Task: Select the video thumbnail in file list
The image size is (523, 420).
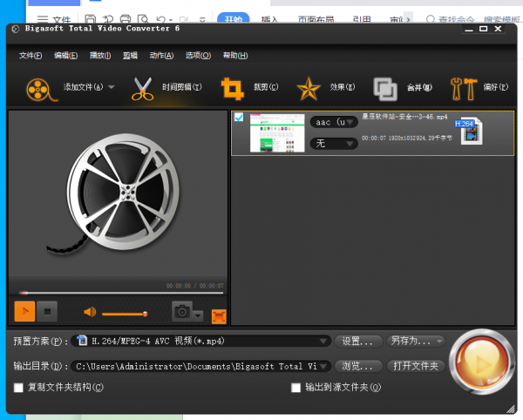Action: [277, 133]
